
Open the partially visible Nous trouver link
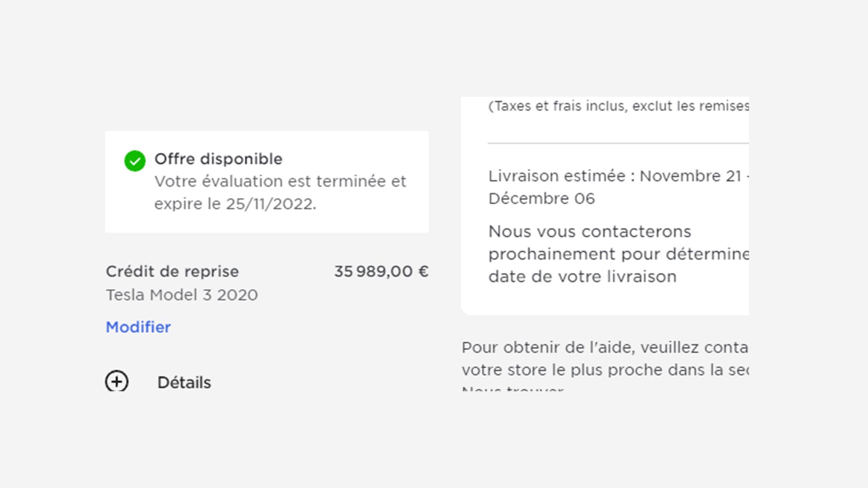tap(513, 388)
